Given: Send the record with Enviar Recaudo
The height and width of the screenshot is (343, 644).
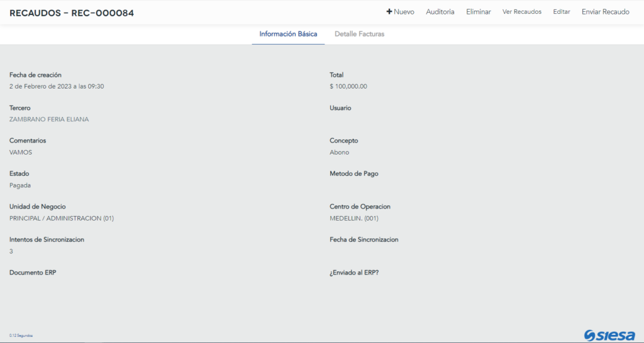Looking at the screenshot, I should point(605,12).
